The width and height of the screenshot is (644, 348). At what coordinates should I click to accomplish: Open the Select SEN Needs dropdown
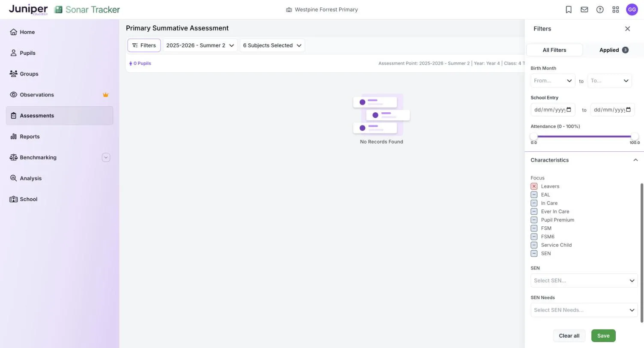tap(584, 310)
